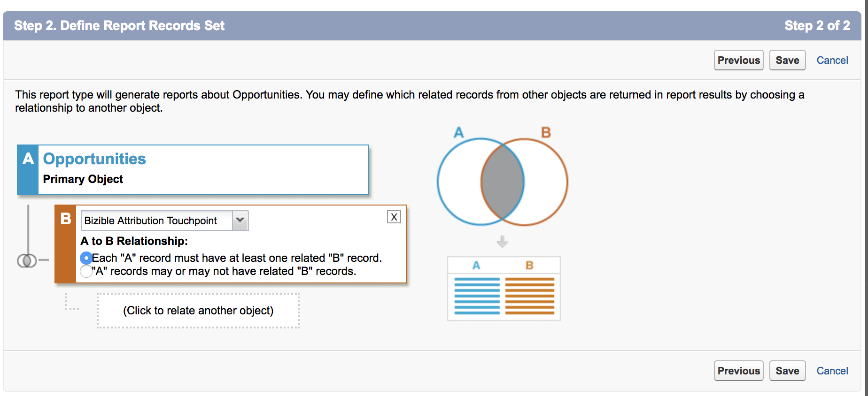Image resolution: width=868 pixels, height=396 pixels.
Task: Click the small join icon beside object B
Action: [27, 260]
